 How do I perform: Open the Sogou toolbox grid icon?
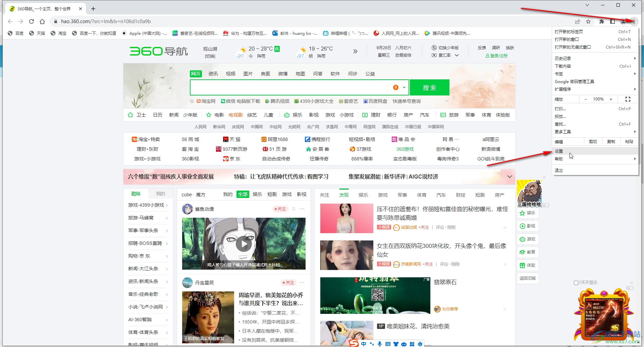[412, 344]
